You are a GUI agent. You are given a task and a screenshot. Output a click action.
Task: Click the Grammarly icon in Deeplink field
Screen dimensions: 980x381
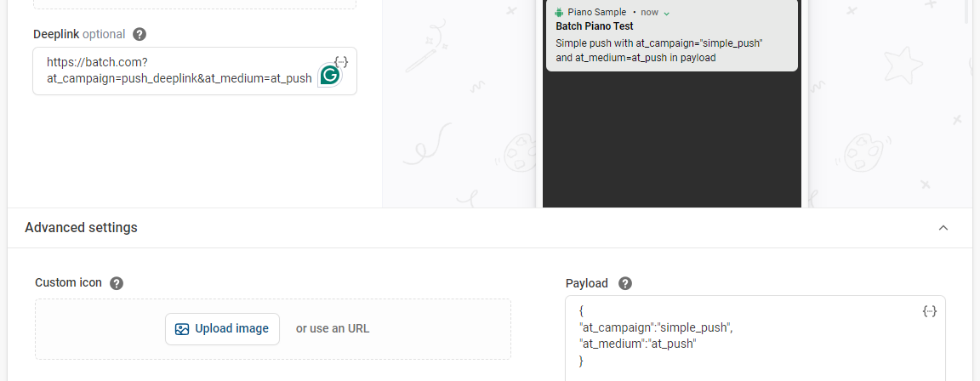click(329, 75)
